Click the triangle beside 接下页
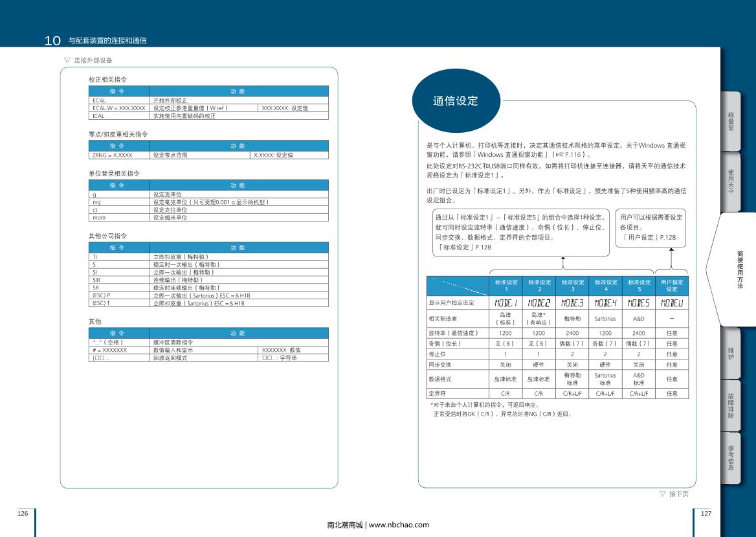 coord(662,494)
